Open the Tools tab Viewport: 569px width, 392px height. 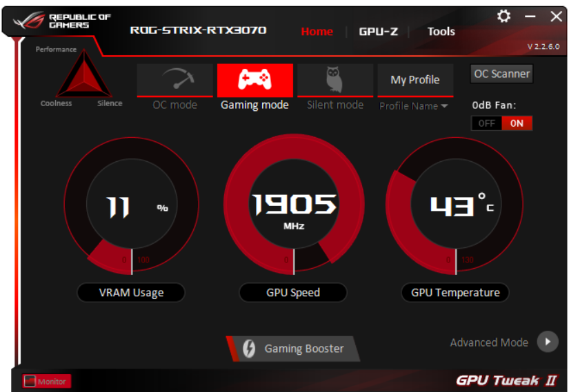[x=441, y=32]
